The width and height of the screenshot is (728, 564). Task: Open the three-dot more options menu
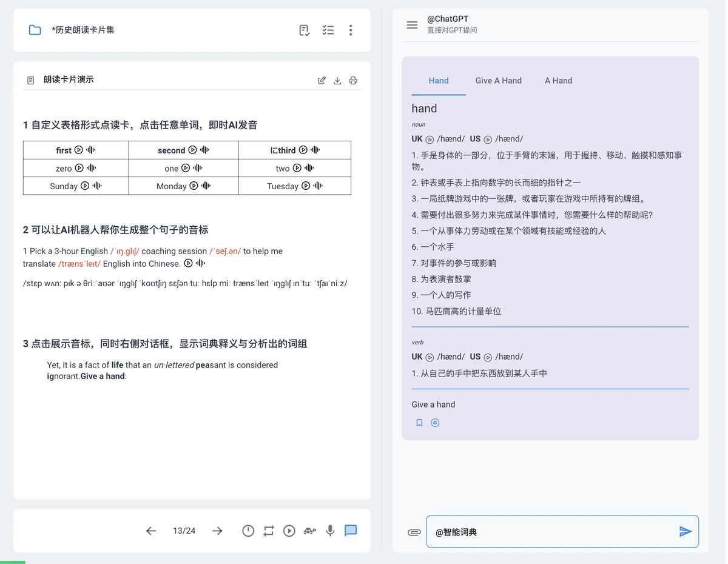pyautogui.click(x=351, y=30)
